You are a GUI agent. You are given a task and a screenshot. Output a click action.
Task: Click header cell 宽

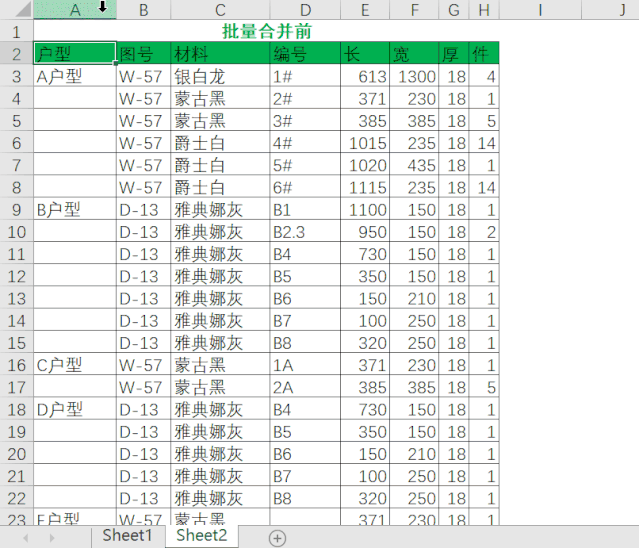(414, 53)
